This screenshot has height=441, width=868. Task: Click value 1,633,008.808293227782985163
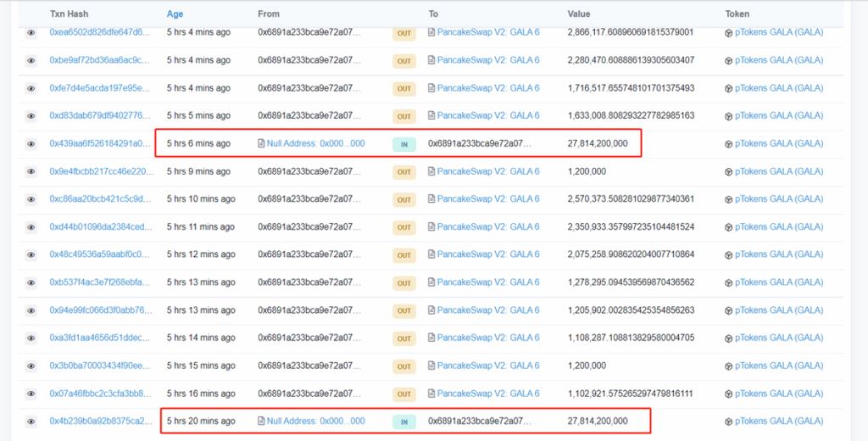[x=631, y=115]
